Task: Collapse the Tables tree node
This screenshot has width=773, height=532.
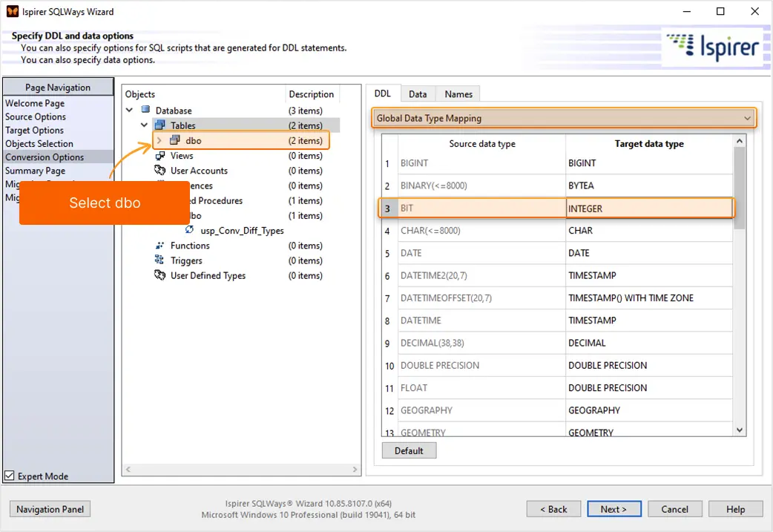Action: click(144, 125)
